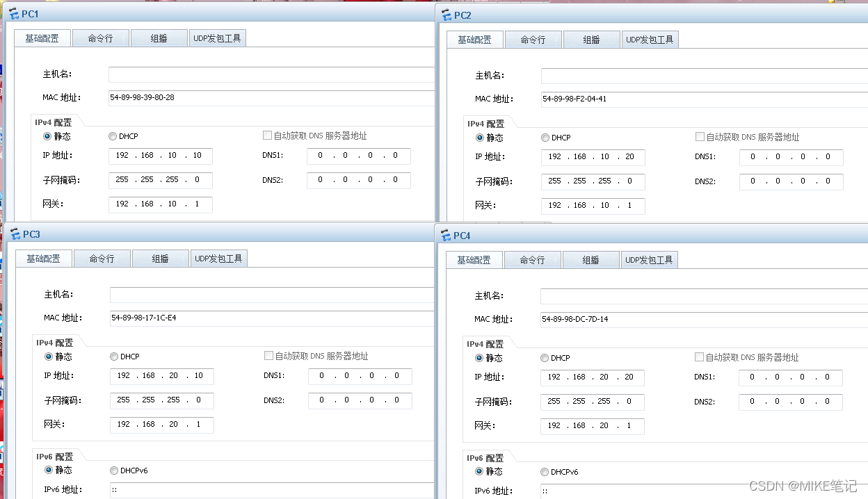This screenshot has height=499, width=868.
Task: Click the MAC 地址 field in PC1
Action: tap(271, 98)
